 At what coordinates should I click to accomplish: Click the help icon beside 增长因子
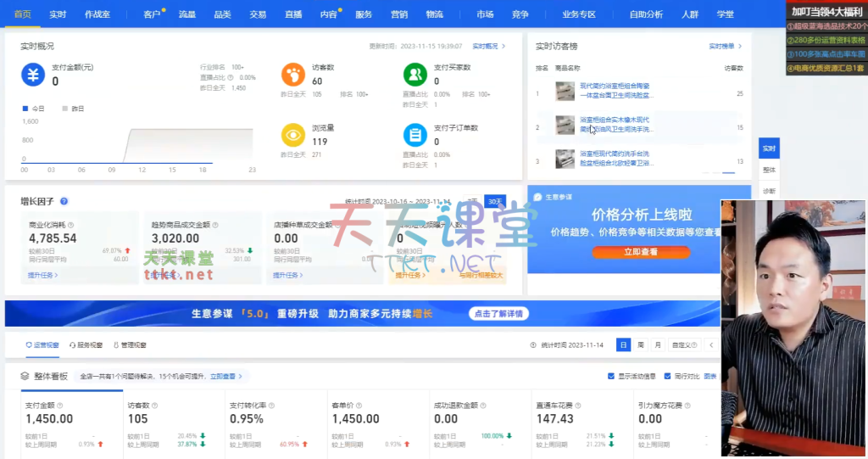[x=64, y=201]
